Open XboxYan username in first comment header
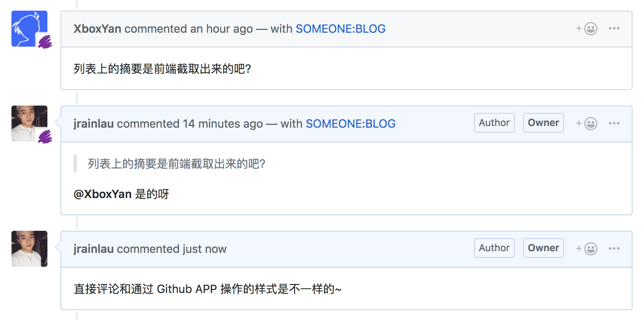This screenshot has height=320, width=644. [x=97, y=29]
